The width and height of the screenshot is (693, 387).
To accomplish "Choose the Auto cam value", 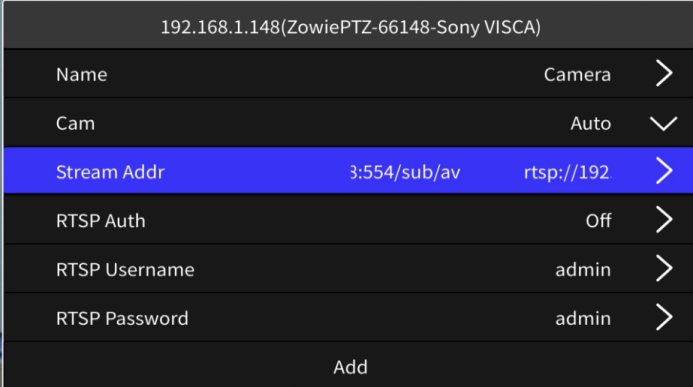I will click(x=590, y=123).
